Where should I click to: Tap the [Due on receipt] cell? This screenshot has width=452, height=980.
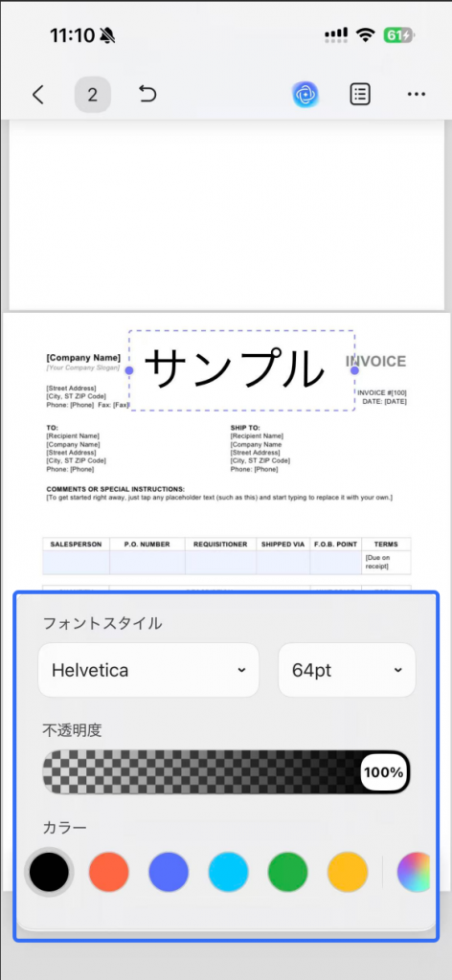(x=386, y=562)
